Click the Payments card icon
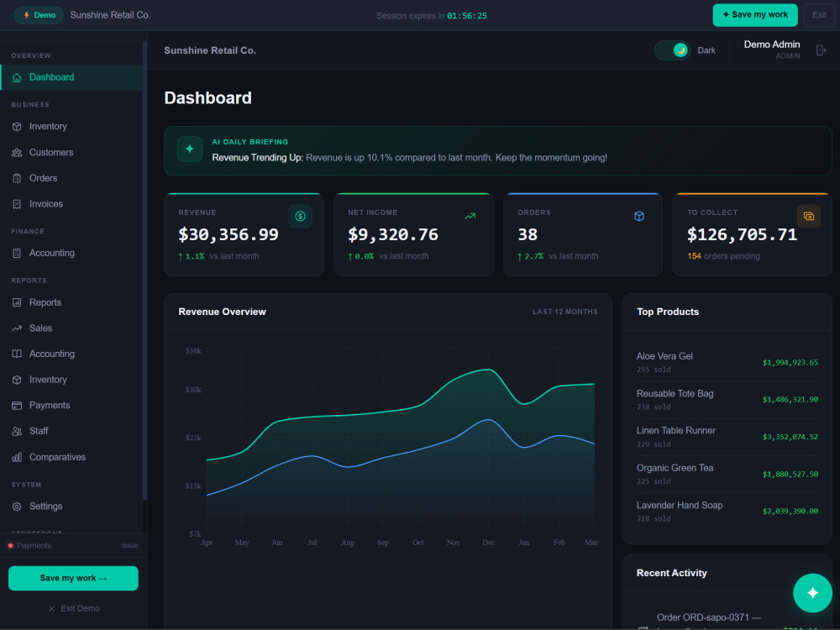 point(17,405)
